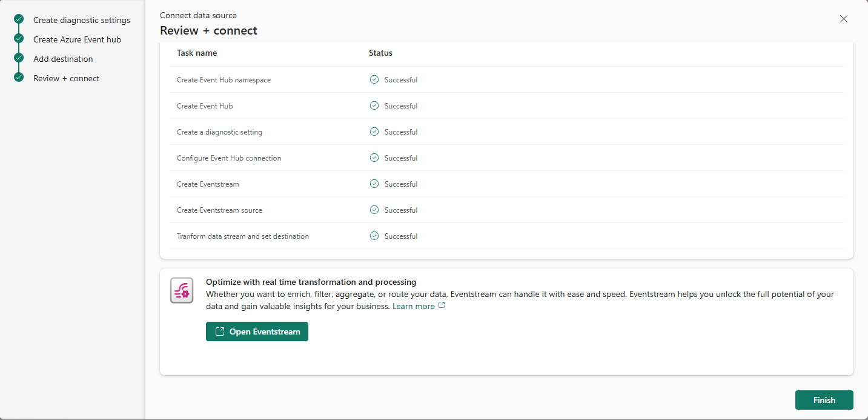Click the green check beside Add destination step
This screenshot has width=868, height=420.
click(19, 58)
